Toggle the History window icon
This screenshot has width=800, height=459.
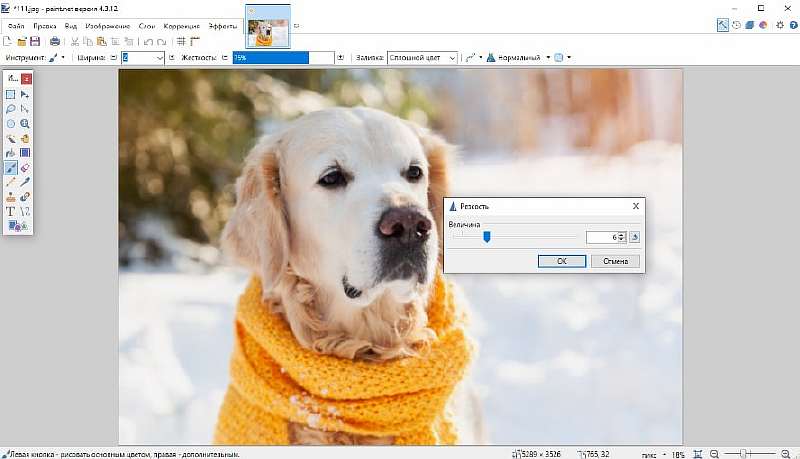[736, 25]
